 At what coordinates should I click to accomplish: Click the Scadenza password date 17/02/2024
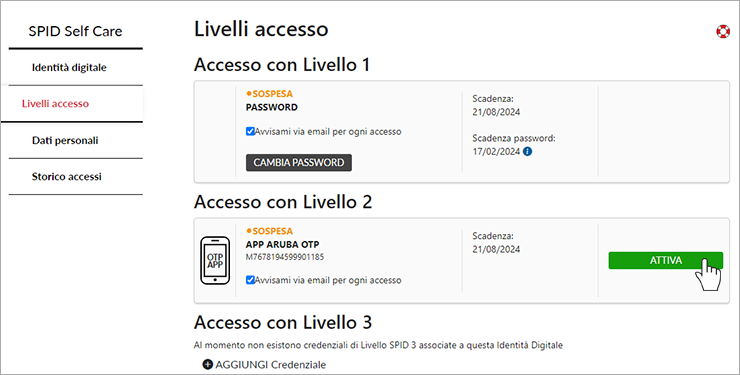[496, 152]
